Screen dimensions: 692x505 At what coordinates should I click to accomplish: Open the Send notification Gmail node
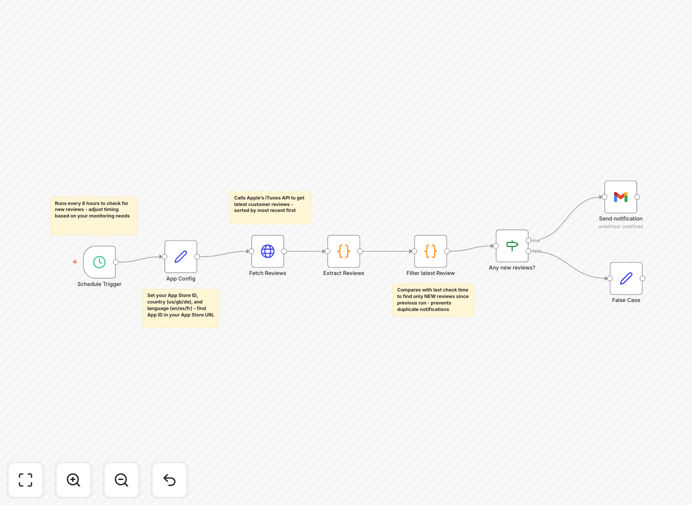pos(621,197)
